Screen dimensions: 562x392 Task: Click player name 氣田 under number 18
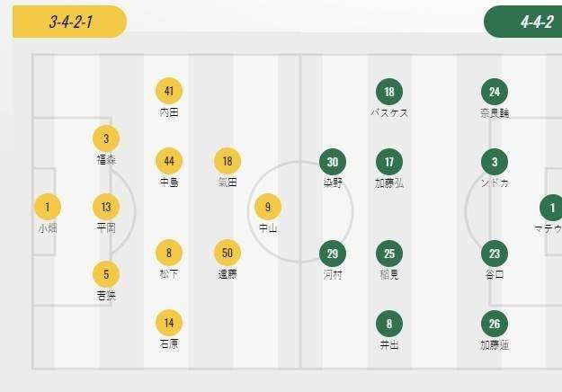pos(227,182)
